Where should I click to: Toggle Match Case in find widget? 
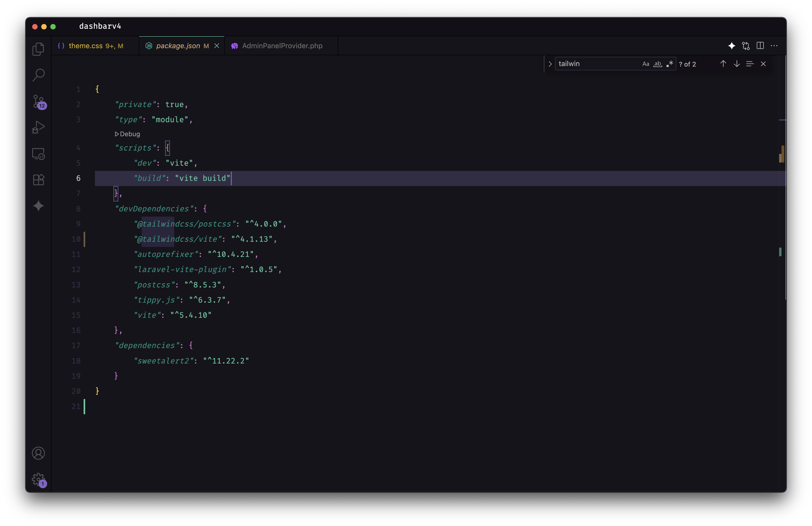pyautogui.click(x=645, y=64)
